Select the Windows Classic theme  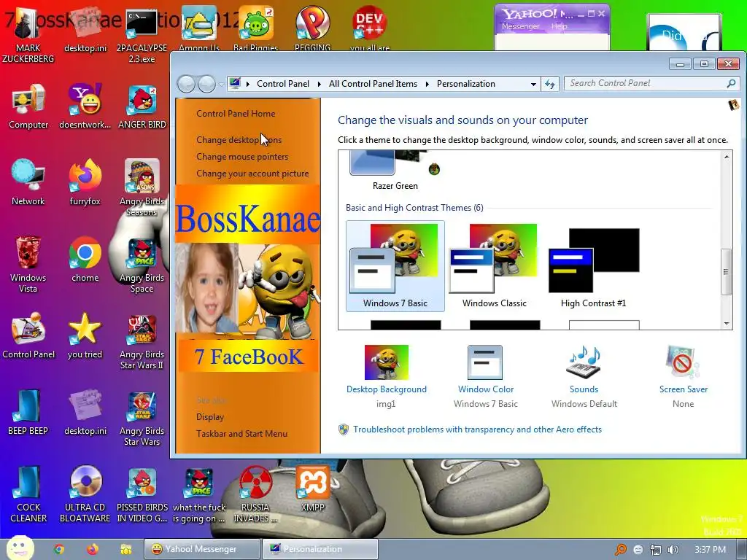494,265
